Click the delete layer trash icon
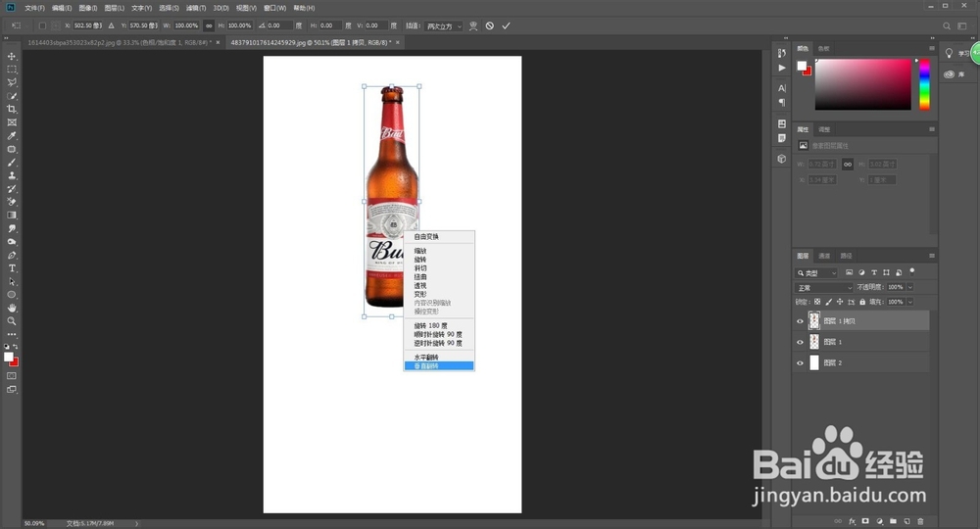980x529 pixels. click(920, 521)
